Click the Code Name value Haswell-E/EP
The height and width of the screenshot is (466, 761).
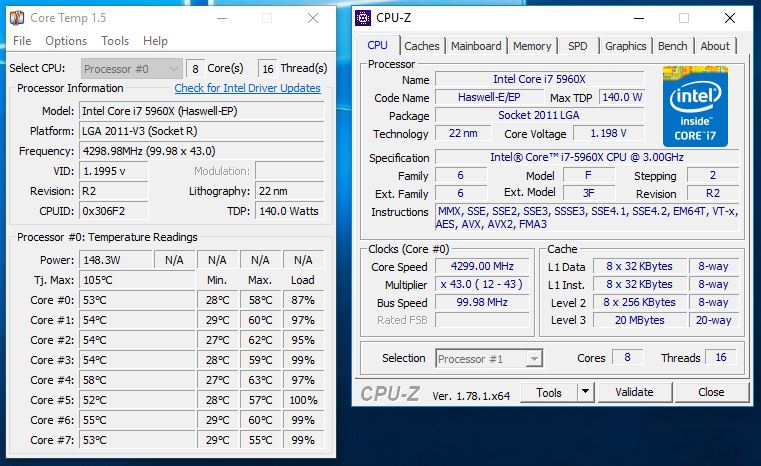(489, 97)
